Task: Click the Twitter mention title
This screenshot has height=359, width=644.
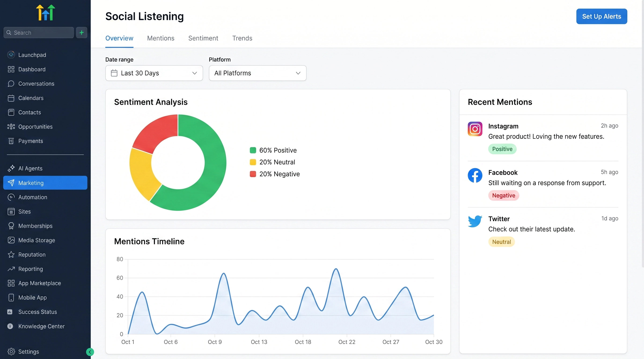Action: (499, 219)
